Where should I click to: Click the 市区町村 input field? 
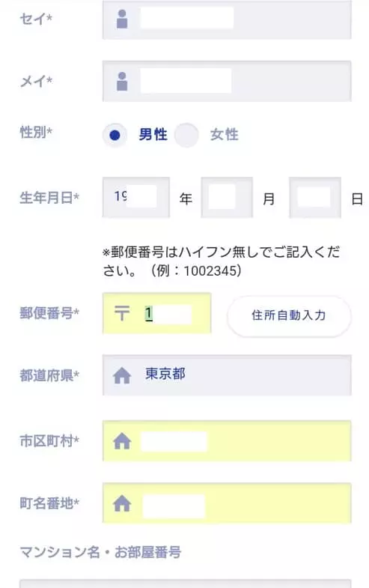(227, 441)
